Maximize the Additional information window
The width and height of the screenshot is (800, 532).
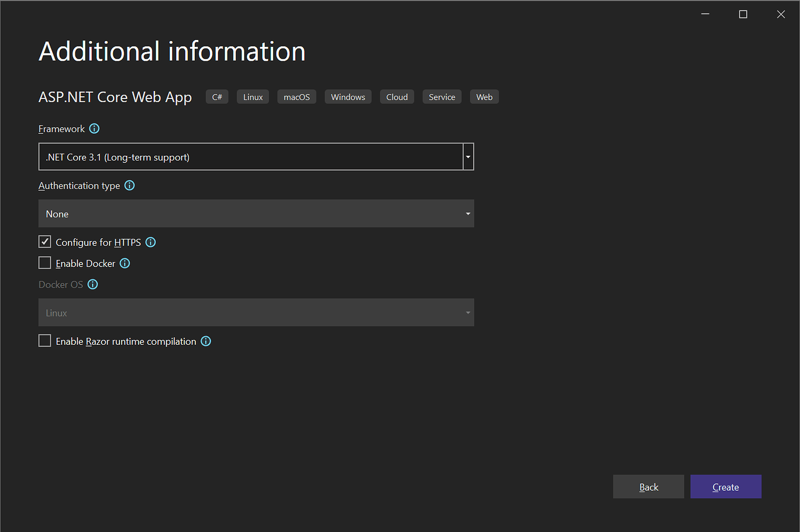coord(743,14)
